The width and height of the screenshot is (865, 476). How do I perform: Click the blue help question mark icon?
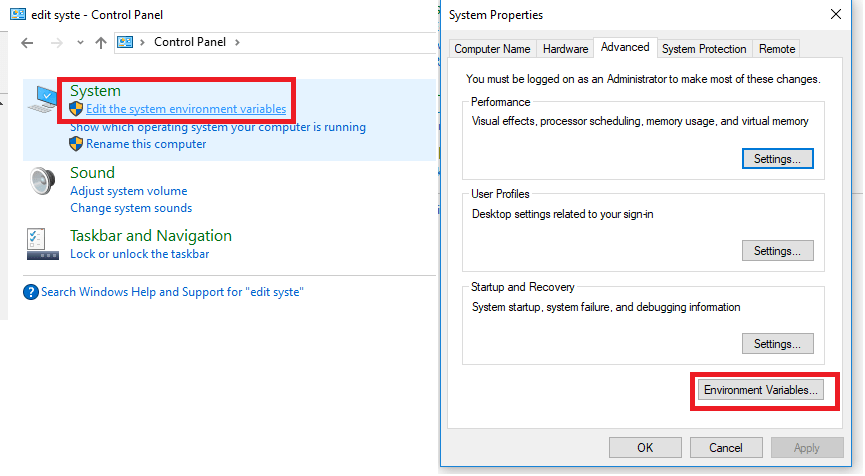click(x=31, y=292)
